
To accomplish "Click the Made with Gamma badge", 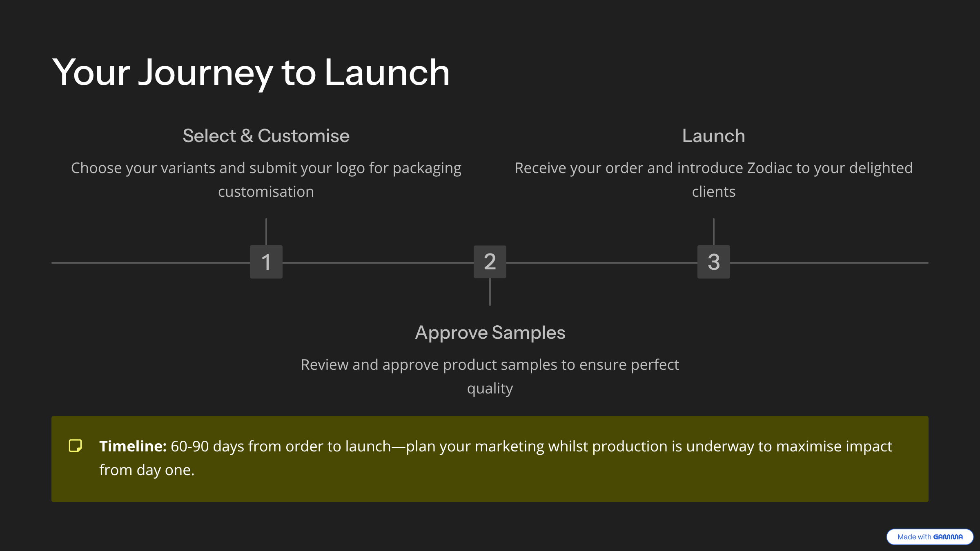I will point(929,537).
